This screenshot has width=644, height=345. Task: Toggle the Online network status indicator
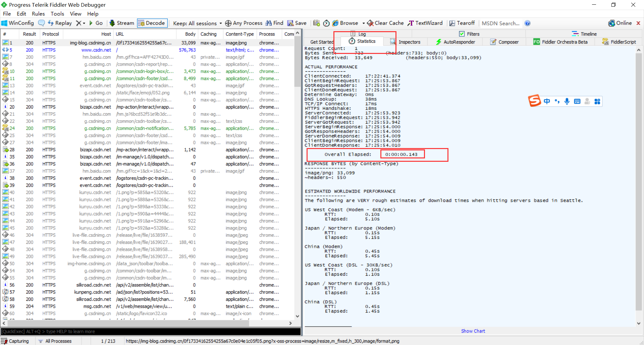pyautogui.click(x=620, y=23)
